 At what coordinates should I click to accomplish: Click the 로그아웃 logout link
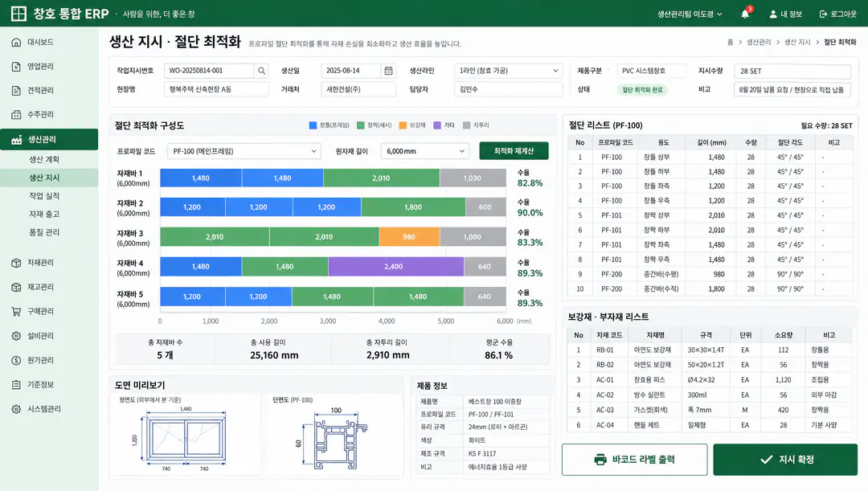click(837, 14)
